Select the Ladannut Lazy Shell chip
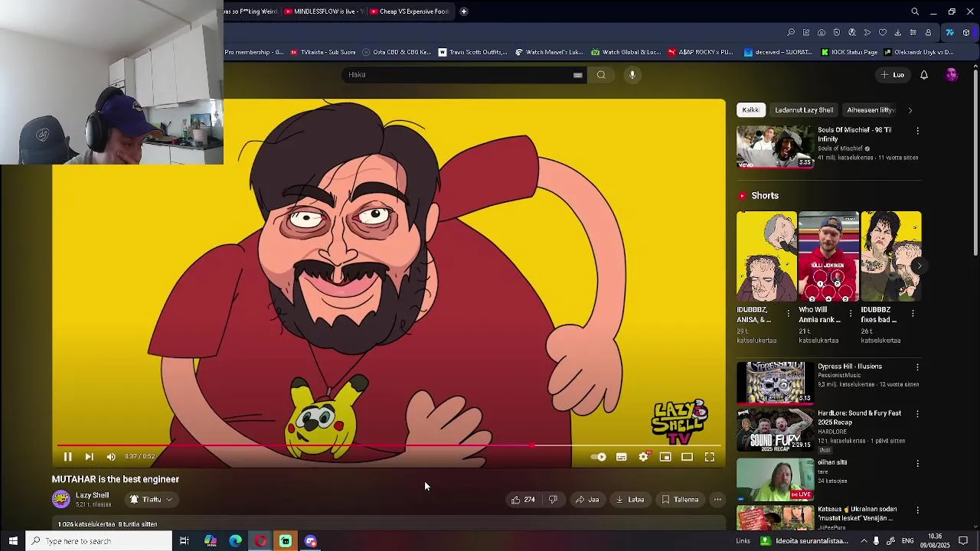This screenshot has width=980, height=551. [x=804, y=110]
